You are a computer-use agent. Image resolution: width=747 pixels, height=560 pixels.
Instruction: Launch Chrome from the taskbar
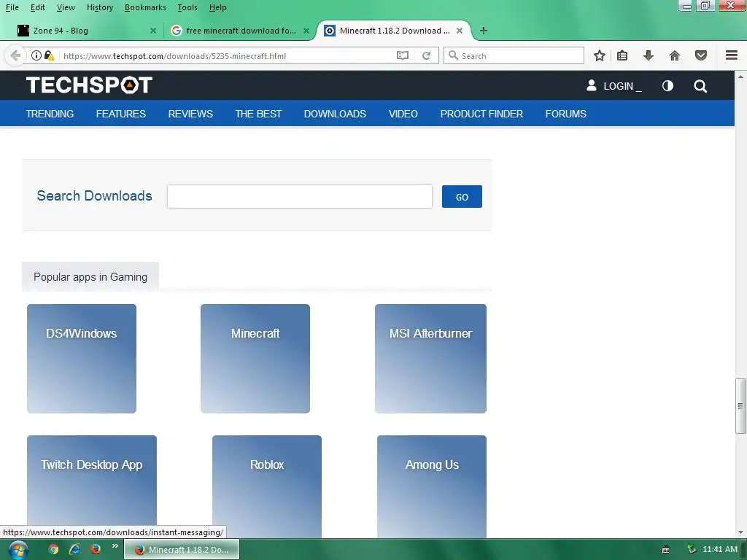pyautogui.click(x=53, y=550)
